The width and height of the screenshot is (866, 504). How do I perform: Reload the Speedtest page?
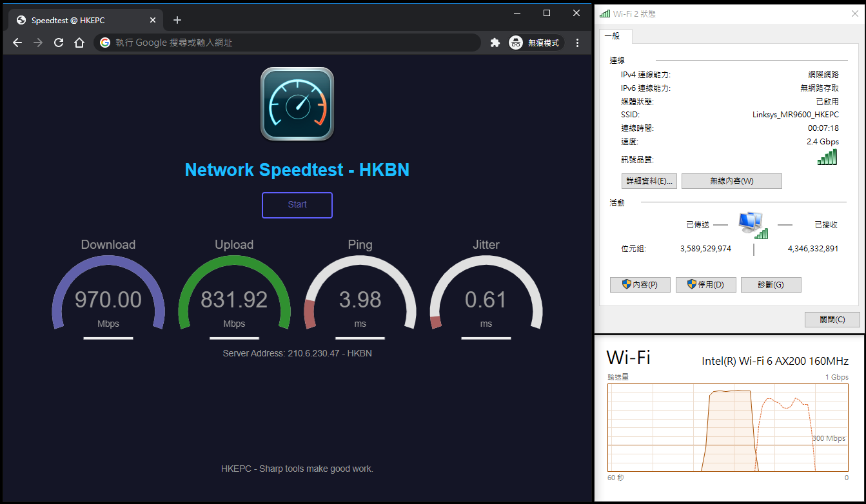coord(59,43)
